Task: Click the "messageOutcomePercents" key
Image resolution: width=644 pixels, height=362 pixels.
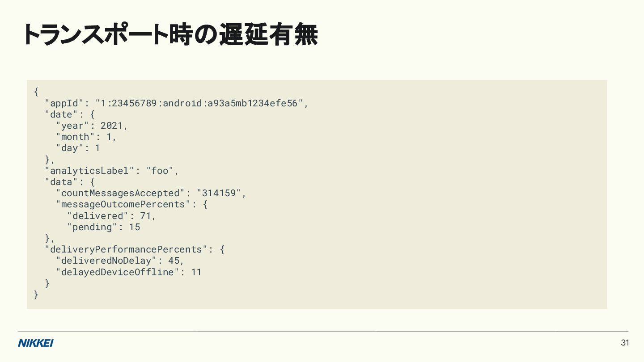Action: pyautogui.click(x=123, y=204)
